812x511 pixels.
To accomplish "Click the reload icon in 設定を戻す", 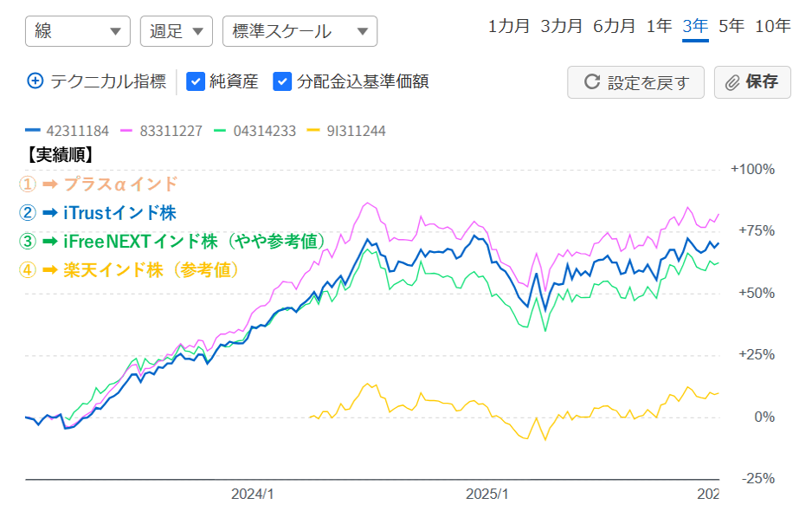I will [x=592, y=82].
